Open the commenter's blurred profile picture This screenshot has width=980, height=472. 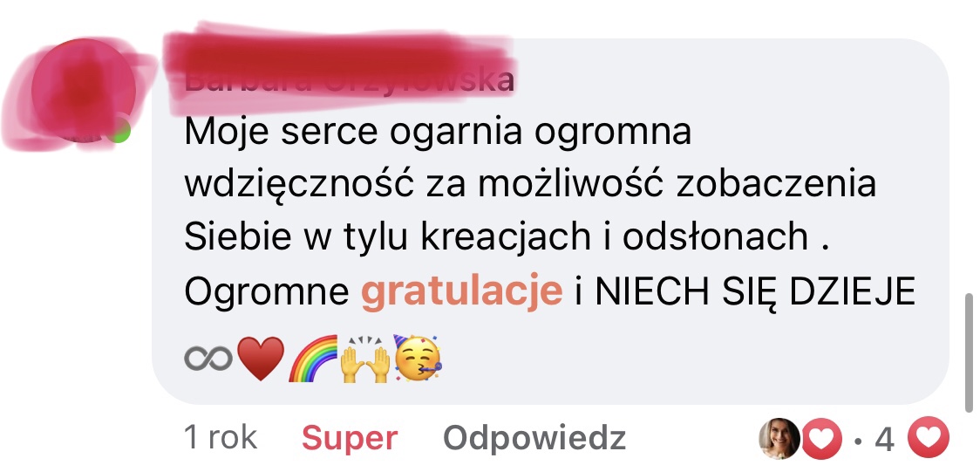[85, 91]
